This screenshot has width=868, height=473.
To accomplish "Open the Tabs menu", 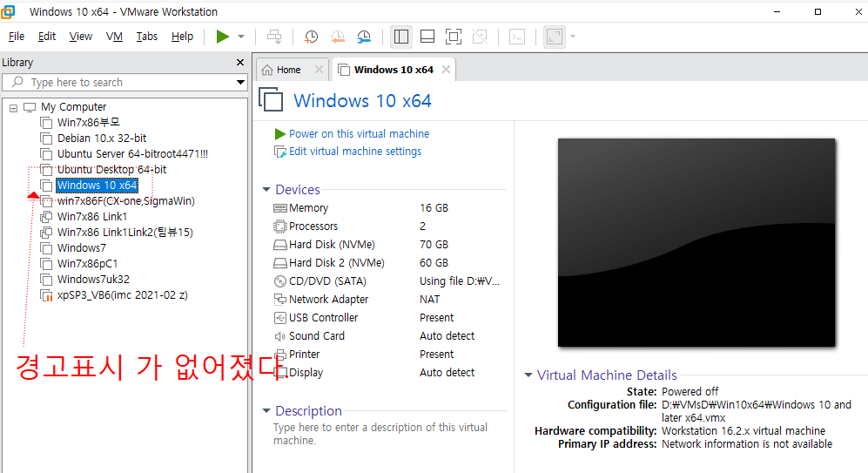I will pos(146,37).
